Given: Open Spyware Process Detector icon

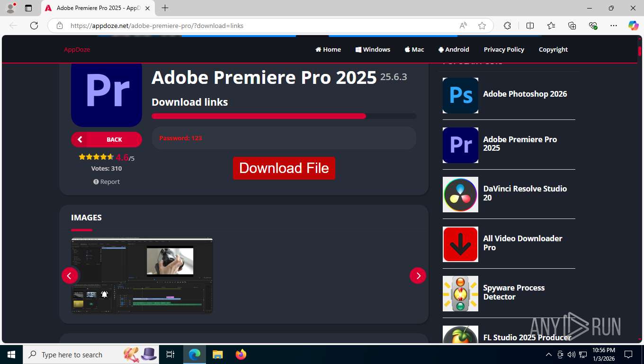Looking at the screenshot, I should click(x=460, y=293).
